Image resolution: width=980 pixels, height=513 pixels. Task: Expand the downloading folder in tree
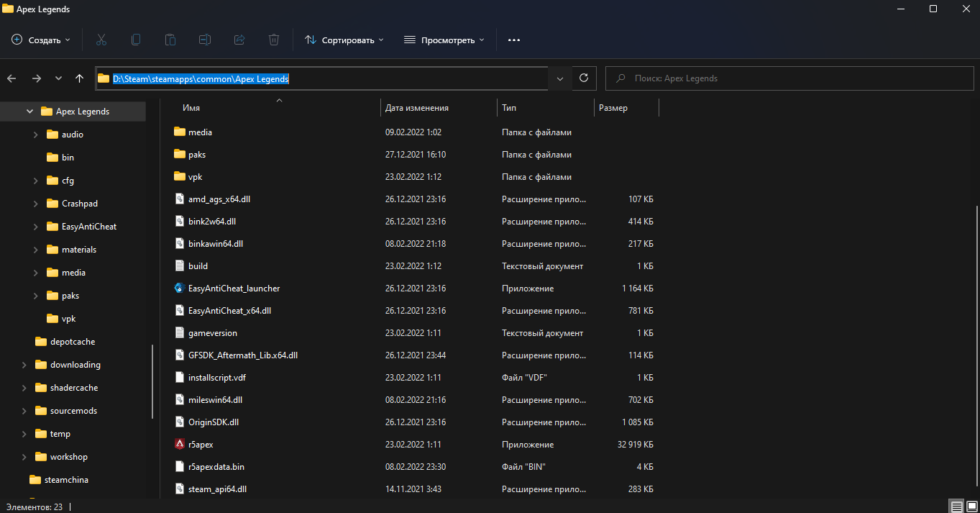click(x=24, y=365)
